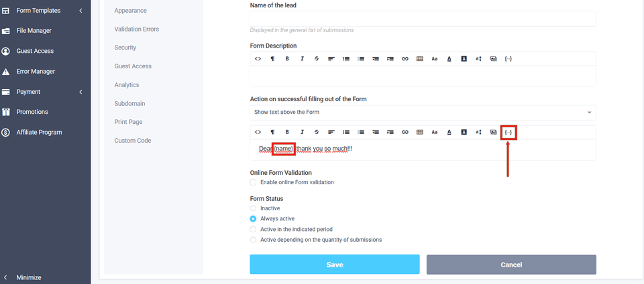This screenshot has height=284, width=644.
Task: Click the highlighted variables {···} icon
Action: coord(508,133)
